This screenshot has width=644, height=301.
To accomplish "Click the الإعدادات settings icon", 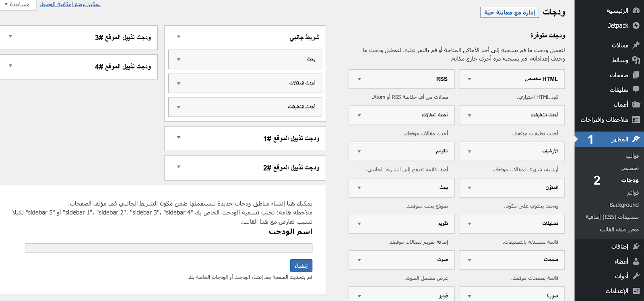I will click(636, 291).
